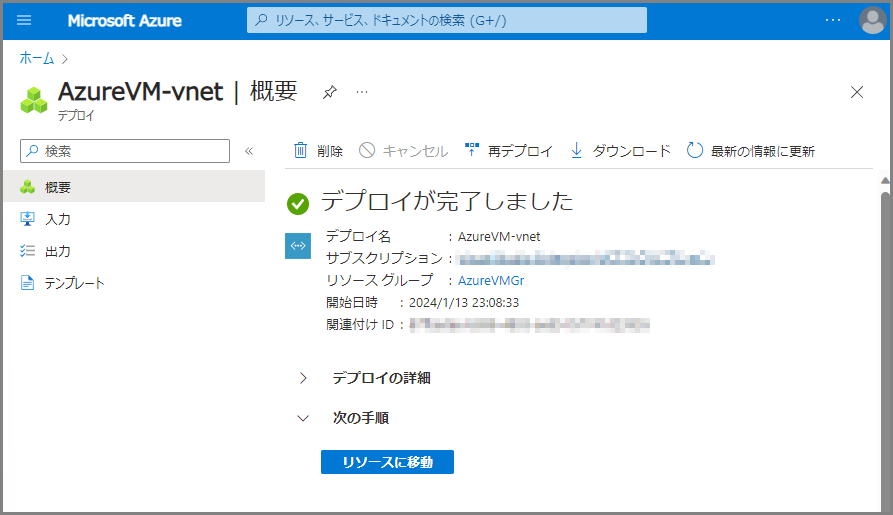Click リソースに移動 button
The width and height of the screenshot is (893, 515).
387,462
